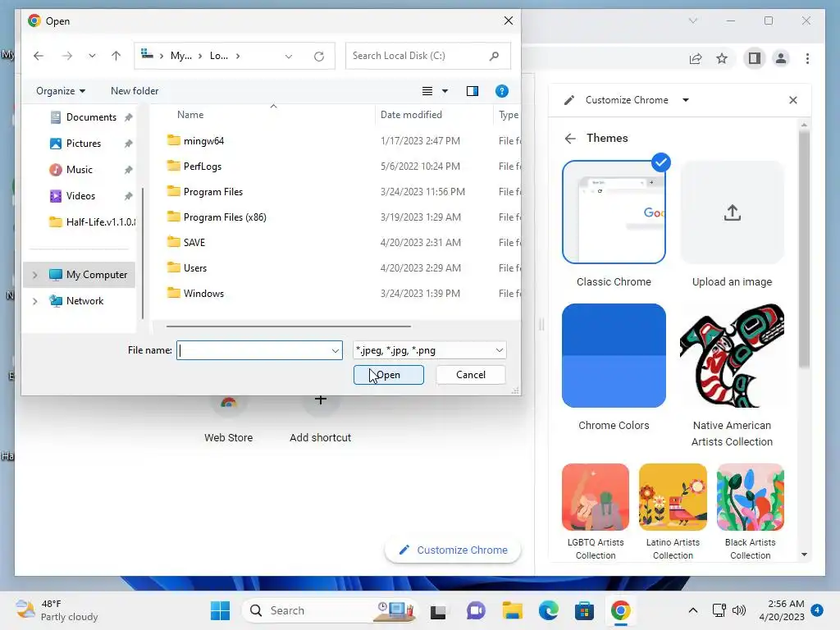This screenshot has height=630, width=840.
Task: Click the Share icon in Chrome toolbar
Action: (696, 58)
